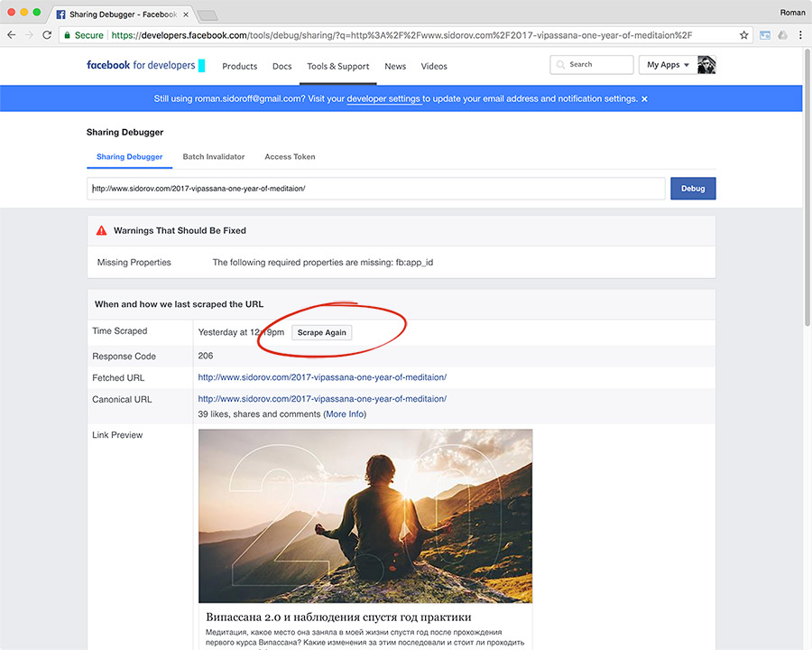
Task: Click the link preview meditation image
Action: coord(365,515)
